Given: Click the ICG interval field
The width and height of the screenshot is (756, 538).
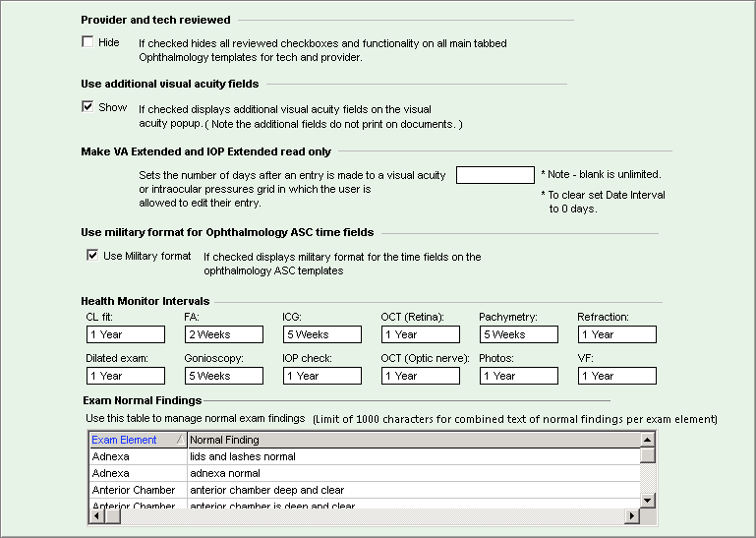Looking at the screenshot, I should point(322,334).
